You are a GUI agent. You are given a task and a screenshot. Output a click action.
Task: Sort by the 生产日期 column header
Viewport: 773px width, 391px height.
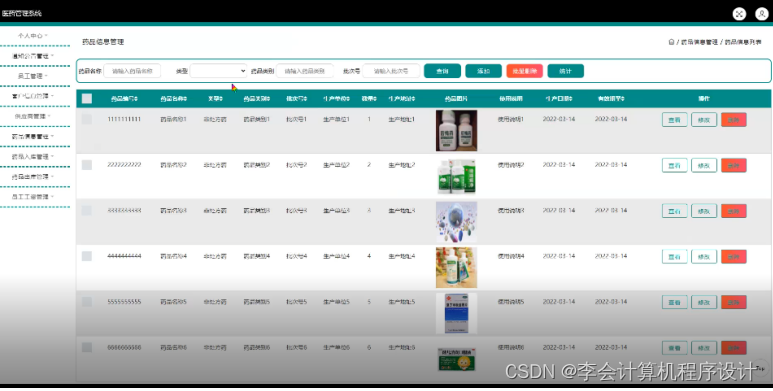[x=559, y=99]
